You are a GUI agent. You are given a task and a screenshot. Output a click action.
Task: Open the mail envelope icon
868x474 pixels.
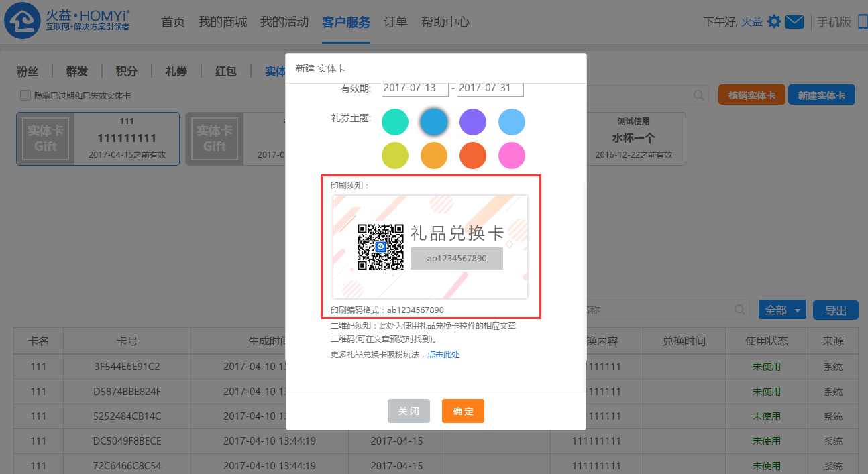[x=795, y=22]
